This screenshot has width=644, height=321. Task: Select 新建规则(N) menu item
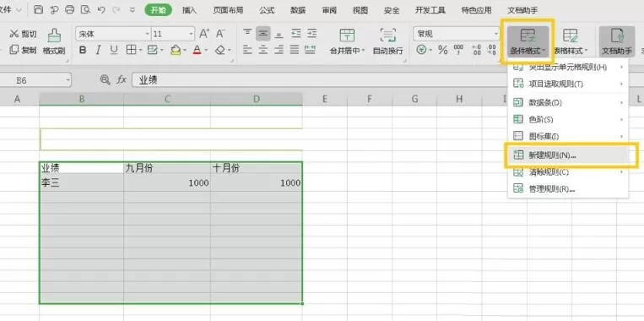tap(567, 155)
